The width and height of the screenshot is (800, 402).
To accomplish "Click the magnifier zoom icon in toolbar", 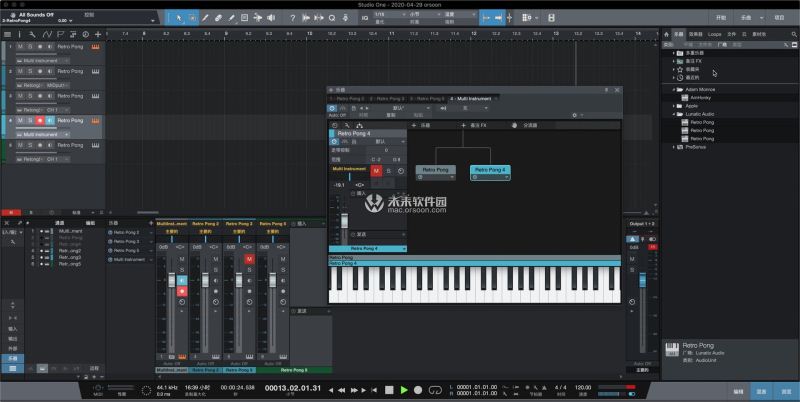I will coord(332,18).
